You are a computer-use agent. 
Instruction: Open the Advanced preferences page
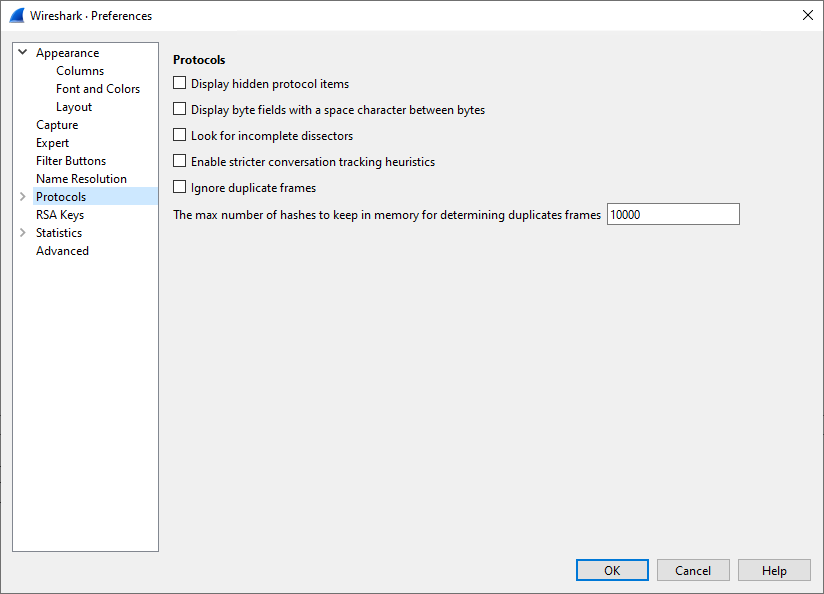(62, 251)
